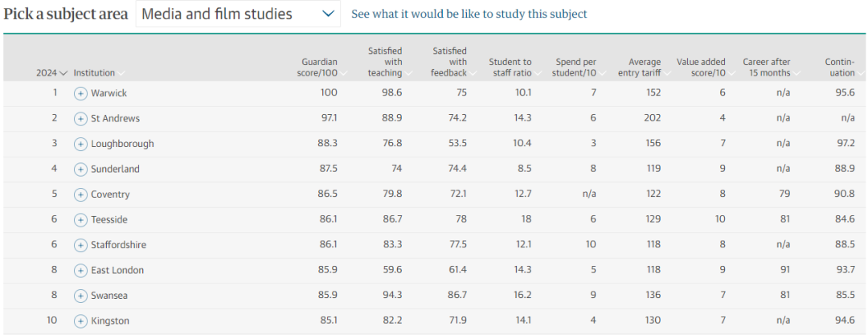Click the plus icon beside Staffordshire
The height and width of the screenshot is (335, 868).
[x=80, y=246]
